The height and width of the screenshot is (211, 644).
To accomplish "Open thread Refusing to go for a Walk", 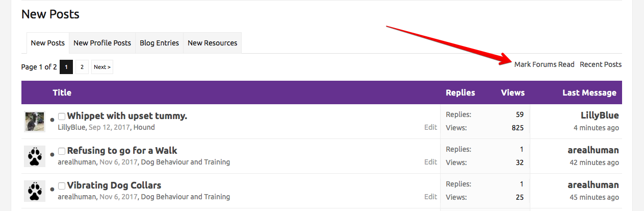I will pos(122,151).
